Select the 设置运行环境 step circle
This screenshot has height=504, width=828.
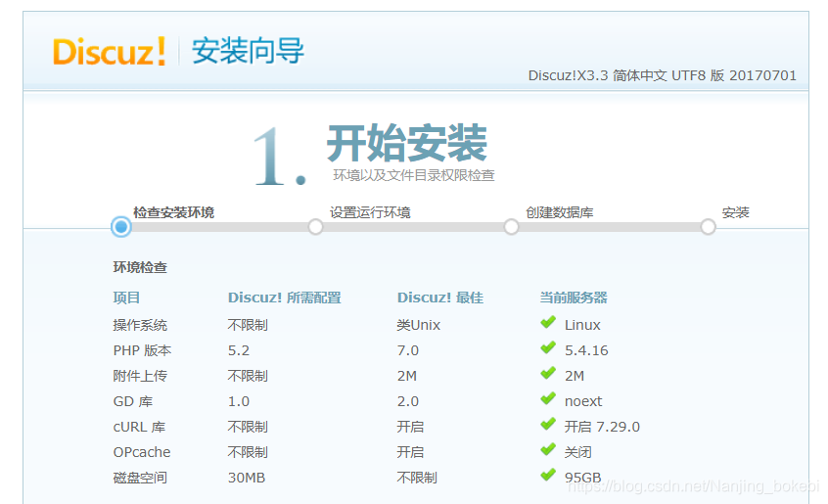(x=316, y=227)
